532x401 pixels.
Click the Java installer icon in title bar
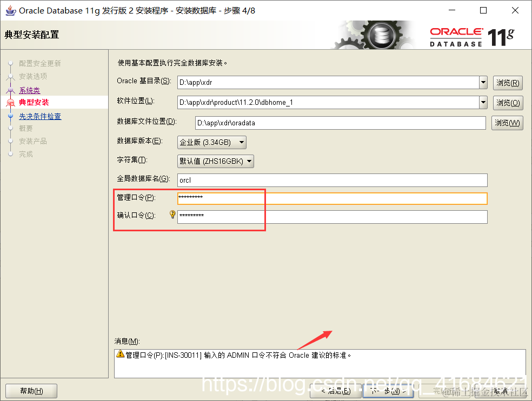[x=10, y=10]
